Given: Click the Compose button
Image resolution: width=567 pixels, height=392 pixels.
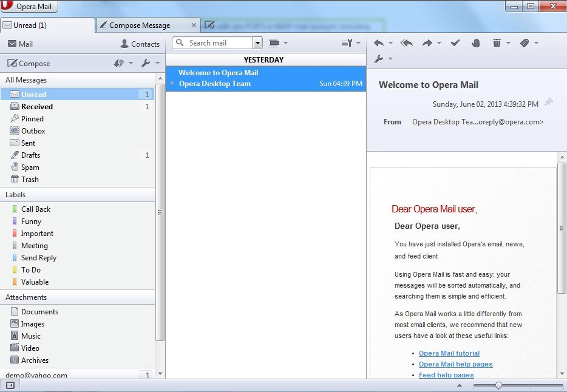Looking at the screenshot, I should coord(29,64).
